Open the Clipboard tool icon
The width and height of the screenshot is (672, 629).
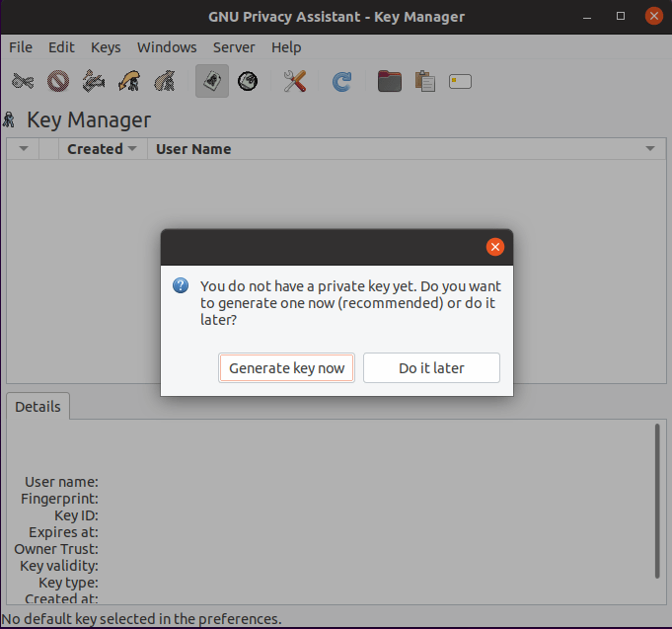(x=425, y=82)
